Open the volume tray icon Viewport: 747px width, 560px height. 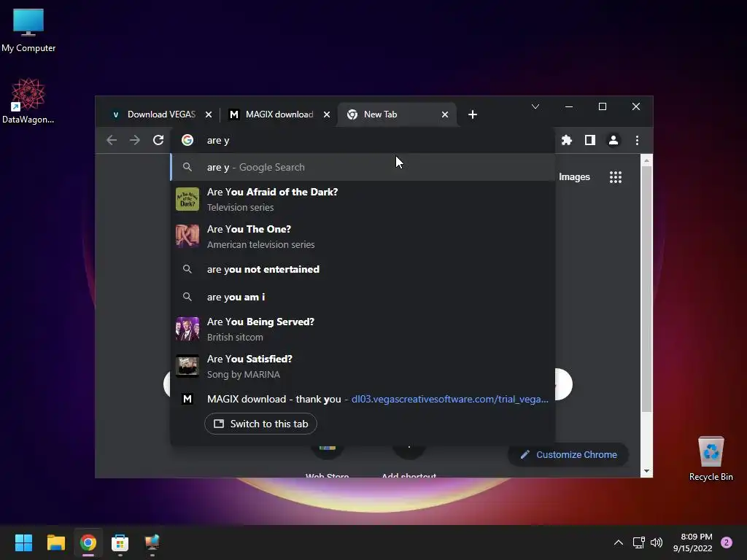click(x=657, y=542)
